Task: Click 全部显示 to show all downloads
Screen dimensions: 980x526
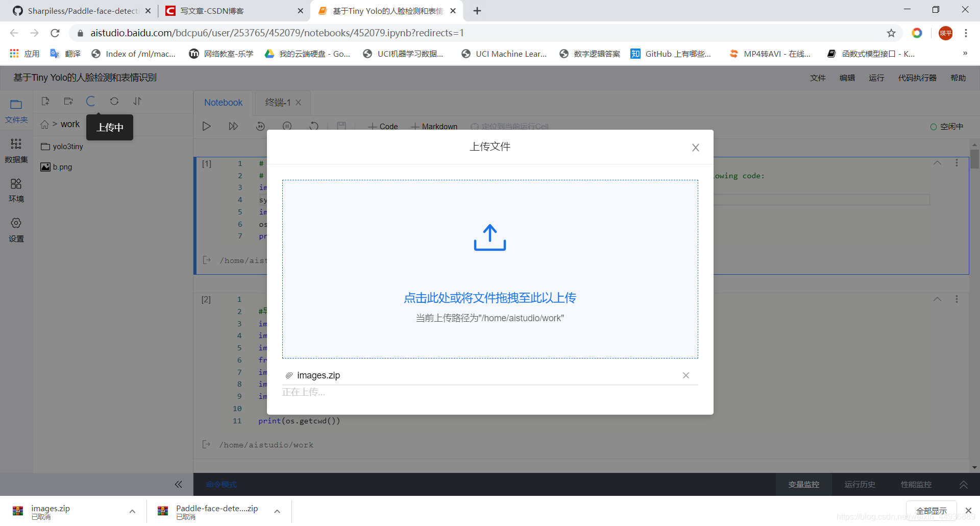Action: point(932,511)
